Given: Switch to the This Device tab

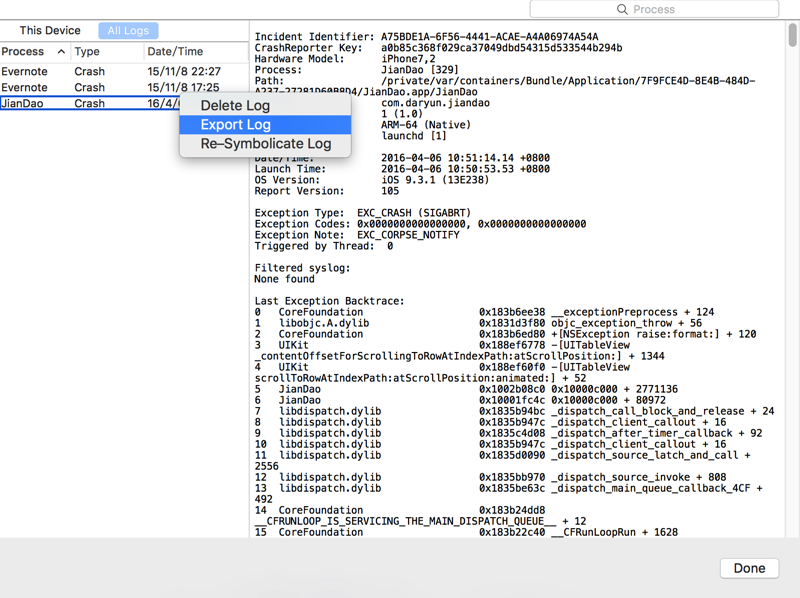Looking at the screenshot, I should coord(50,31).
